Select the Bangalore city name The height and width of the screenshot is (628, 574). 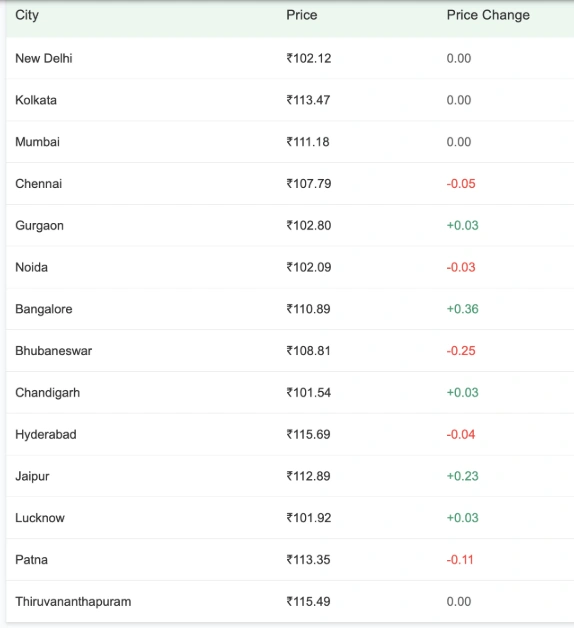(x=44, y=310)
